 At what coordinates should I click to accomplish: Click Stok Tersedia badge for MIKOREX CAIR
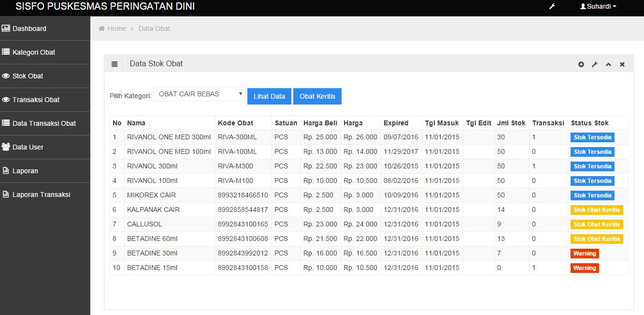593,195
